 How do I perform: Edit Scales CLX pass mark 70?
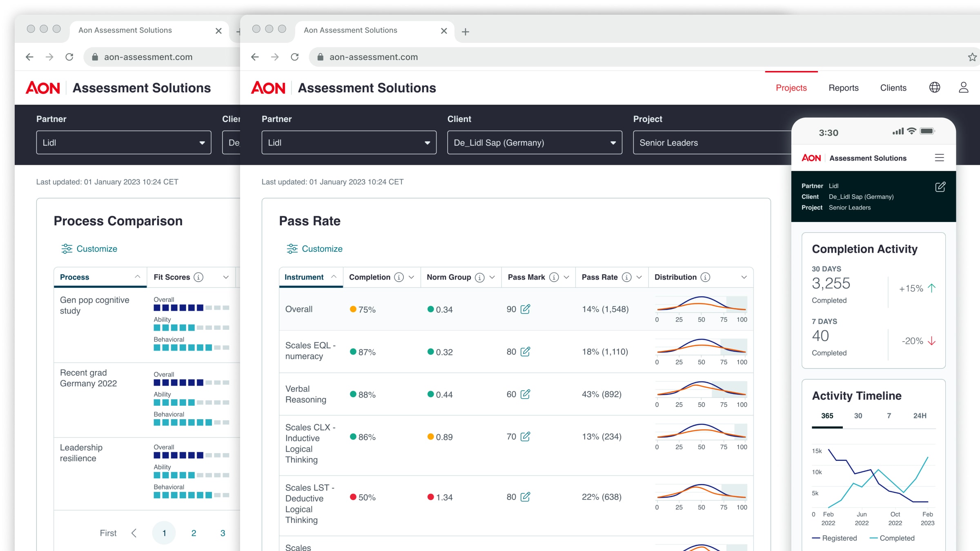click(x=525, y=436)
